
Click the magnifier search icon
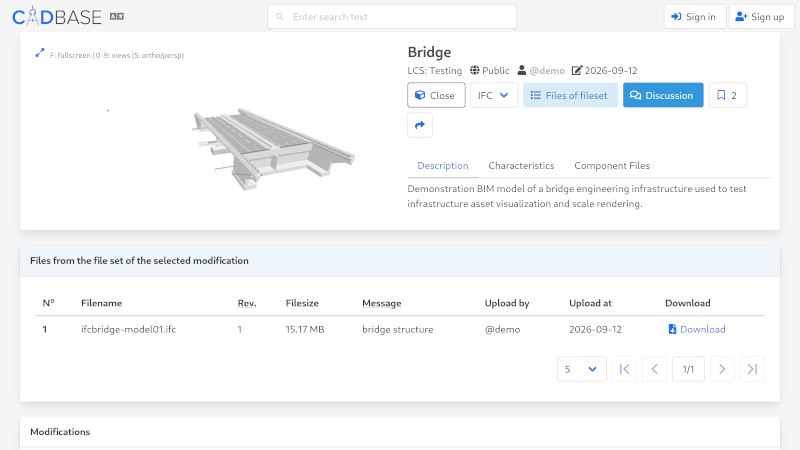(x=280, y=17)
